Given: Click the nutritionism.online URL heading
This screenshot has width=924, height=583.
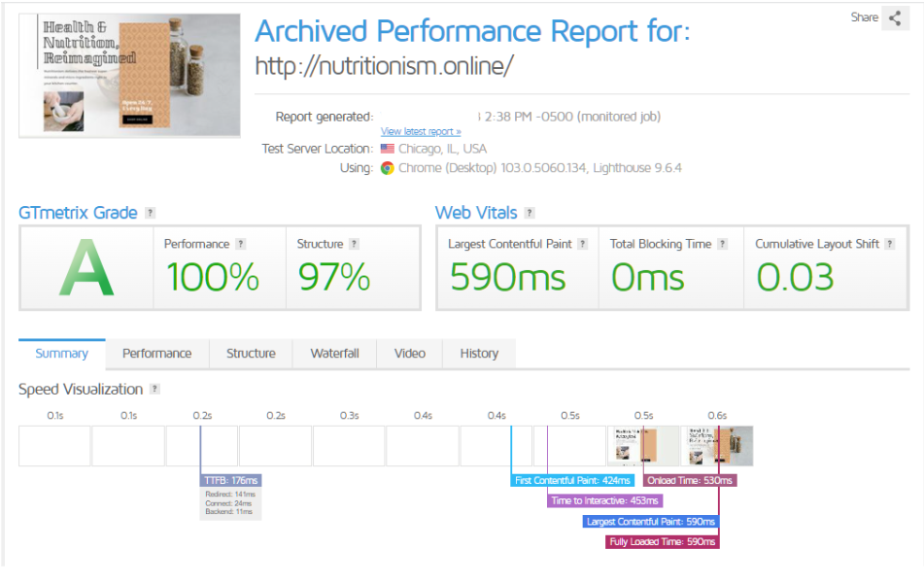Looking at the screenshot, I should [x=384, y=65].
